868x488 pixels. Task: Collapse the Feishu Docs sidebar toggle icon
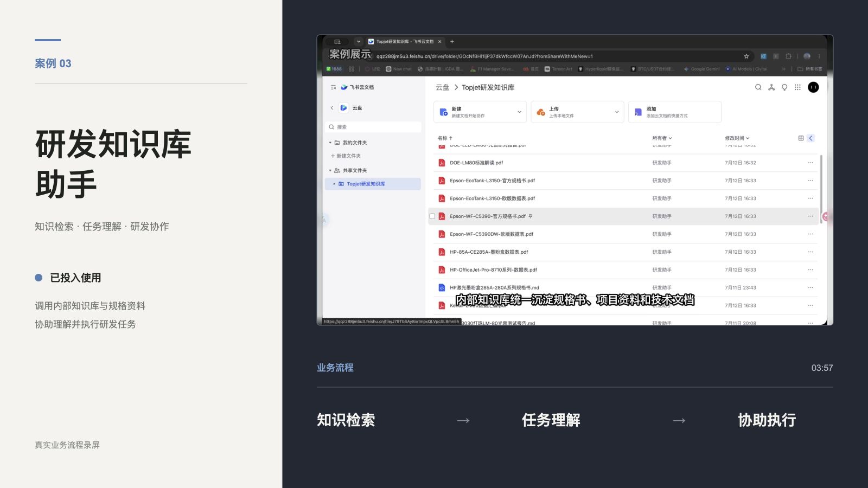click(x=333, y=87)
